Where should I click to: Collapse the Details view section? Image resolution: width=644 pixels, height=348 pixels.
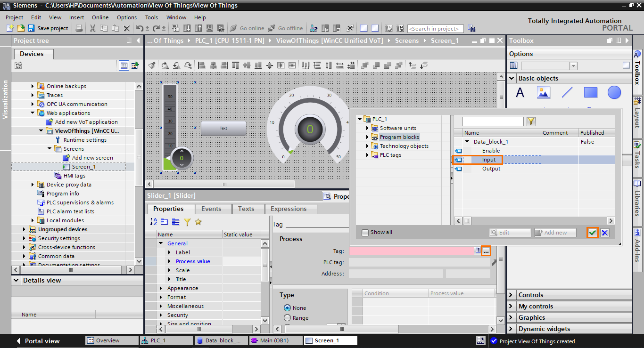pyautogui.click(x=17, y=280)
